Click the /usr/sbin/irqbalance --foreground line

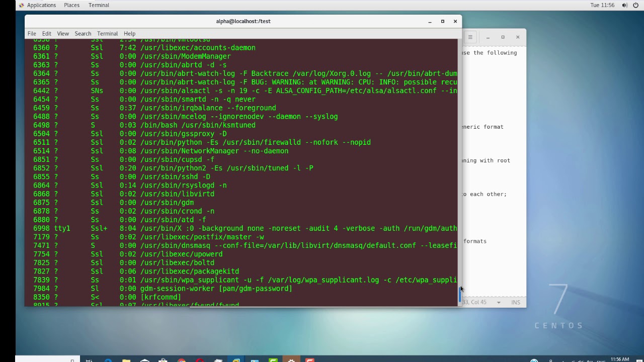[x=154, y=108]
